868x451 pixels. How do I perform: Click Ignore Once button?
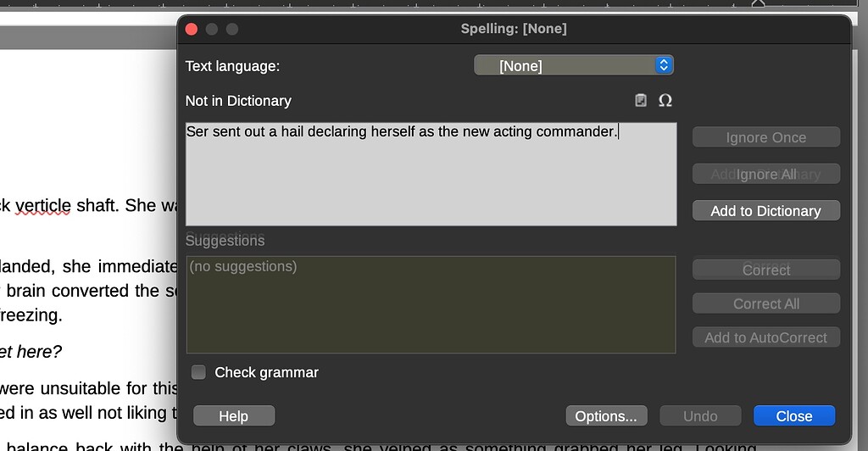[766, 137]
